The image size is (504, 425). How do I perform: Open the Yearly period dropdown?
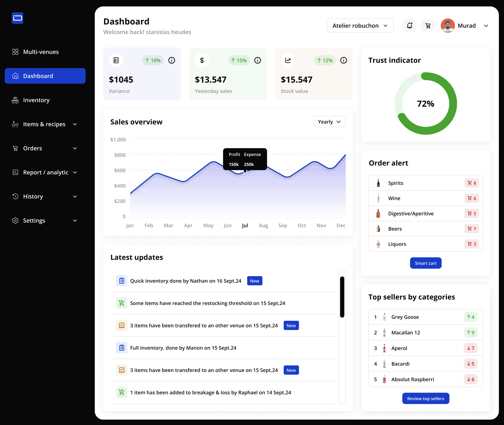[329, 122]
